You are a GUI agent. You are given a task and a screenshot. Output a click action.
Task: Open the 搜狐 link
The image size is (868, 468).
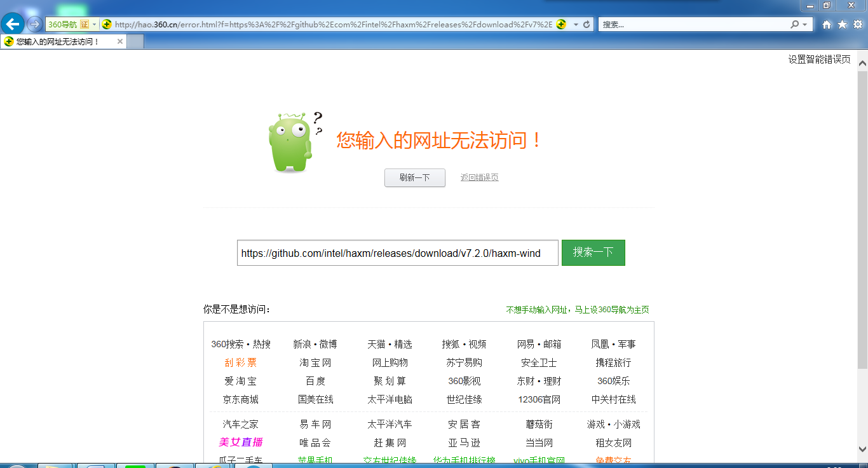[452, 344]
